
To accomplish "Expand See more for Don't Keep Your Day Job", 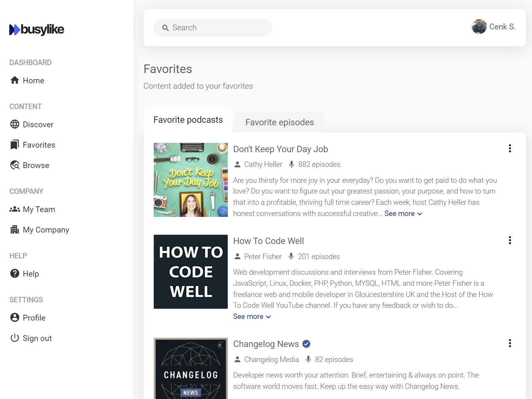I will coord(400,213).
